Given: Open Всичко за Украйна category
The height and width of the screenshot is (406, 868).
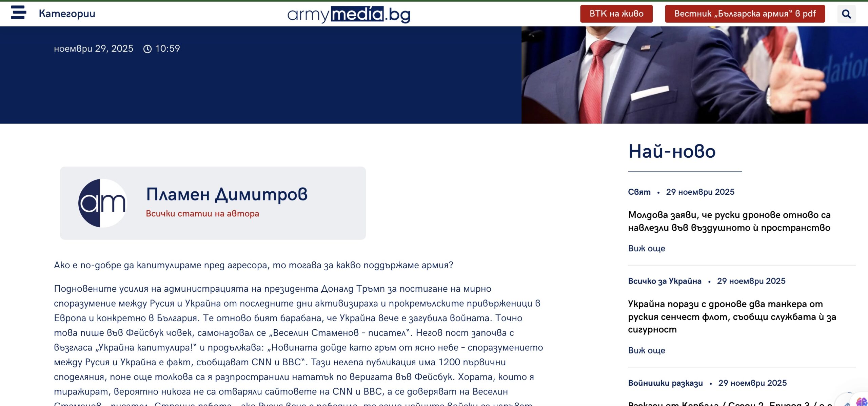Looking at the screenshot, I should 665,281.
